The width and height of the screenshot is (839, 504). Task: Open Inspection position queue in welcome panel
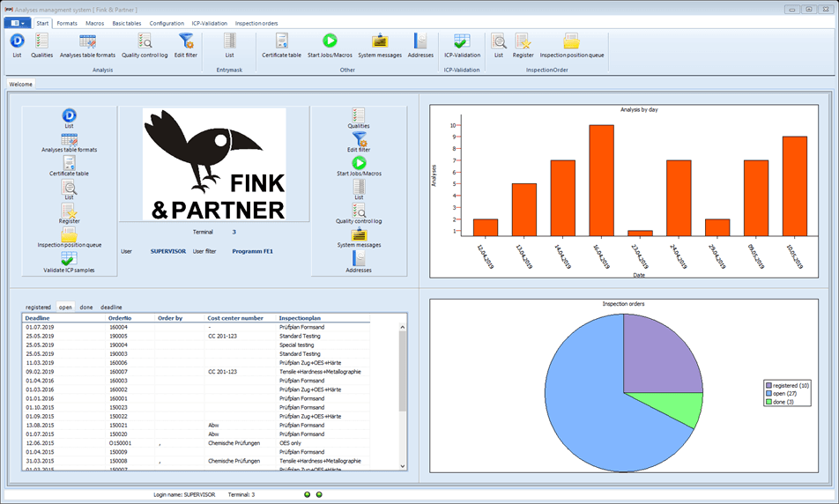pyautogui.click(x=69, y=237)
